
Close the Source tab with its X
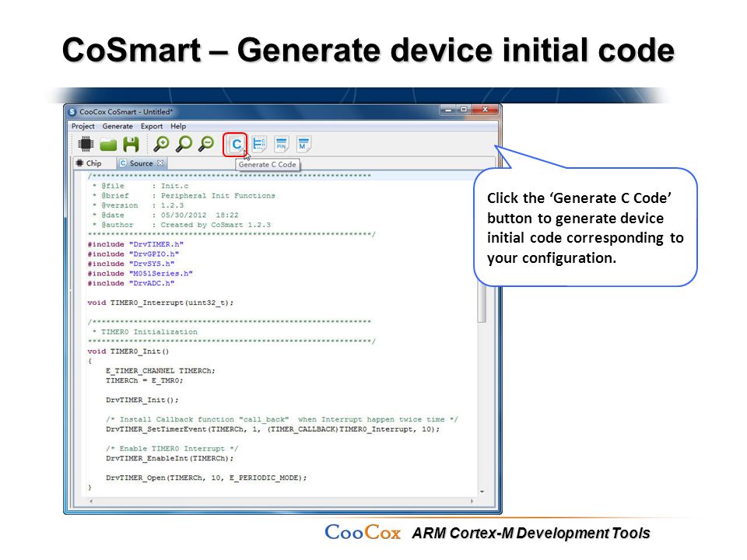[x=160, y=163]
